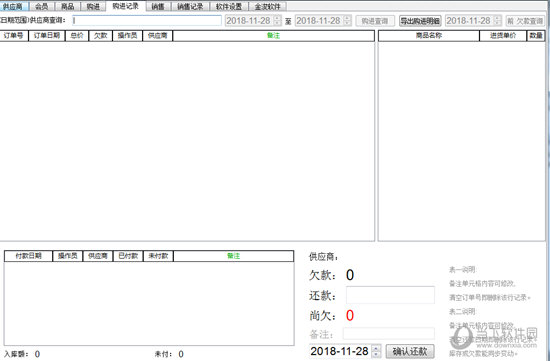
Task: Run the 购进查询 search button
Action: [x=375, y=21]
